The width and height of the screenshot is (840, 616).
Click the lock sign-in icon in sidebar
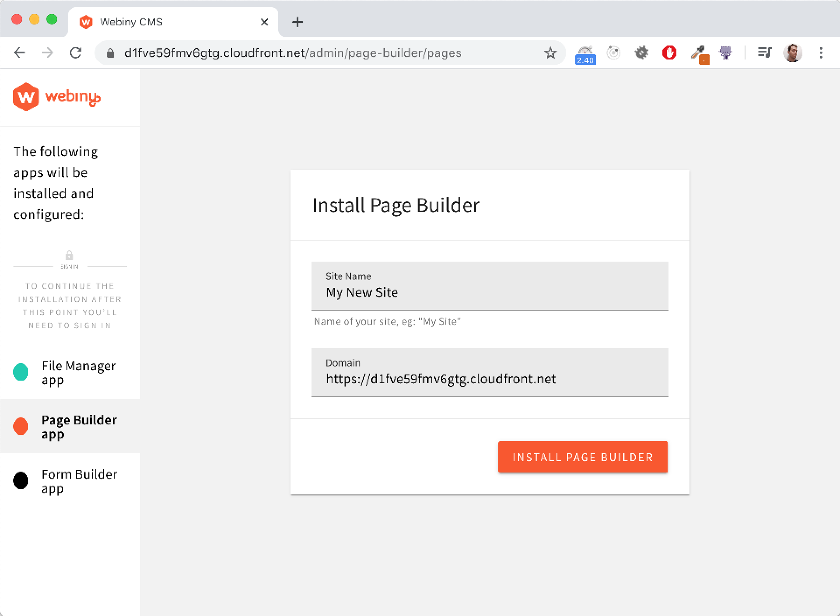69,255
